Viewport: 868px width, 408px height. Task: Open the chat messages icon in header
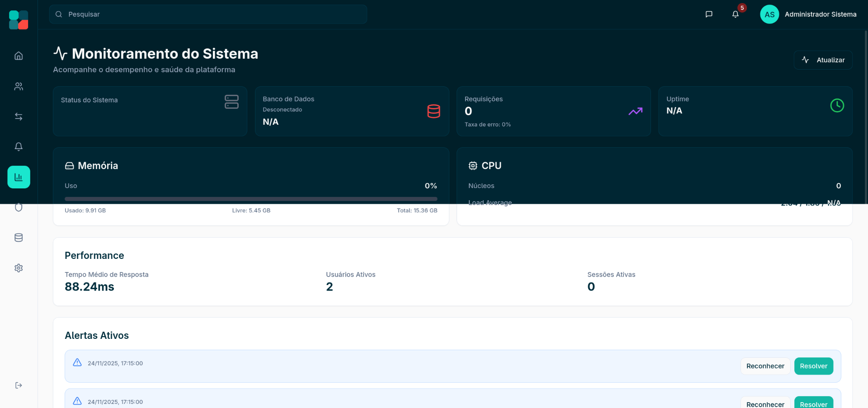[x=709, y=14]
